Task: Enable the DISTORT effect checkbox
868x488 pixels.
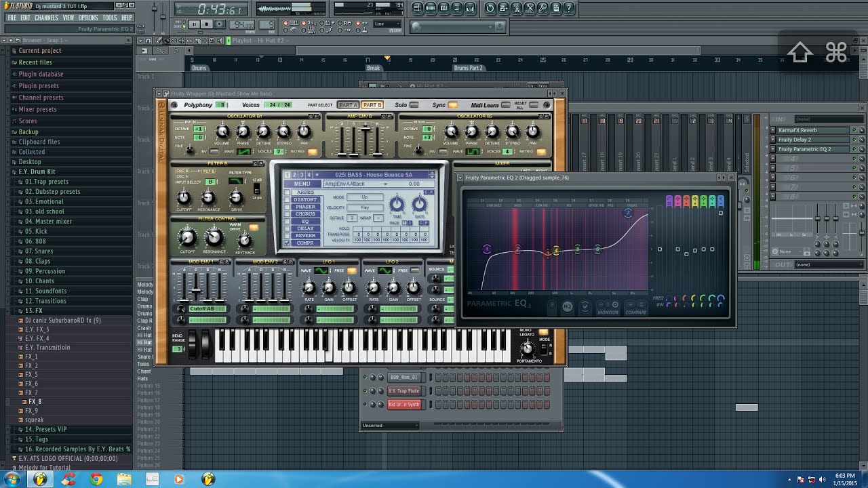Action: click(x=287, y=200)
